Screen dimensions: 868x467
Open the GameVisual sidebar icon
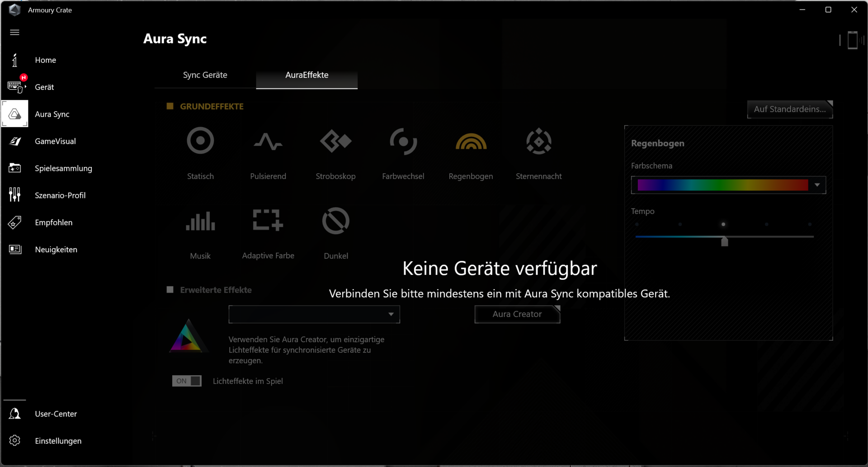15,141
